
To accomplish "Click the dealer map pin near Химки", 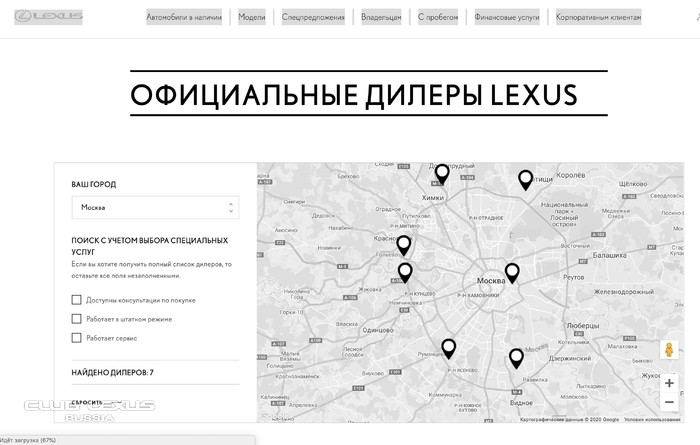I will pos(442,175).
